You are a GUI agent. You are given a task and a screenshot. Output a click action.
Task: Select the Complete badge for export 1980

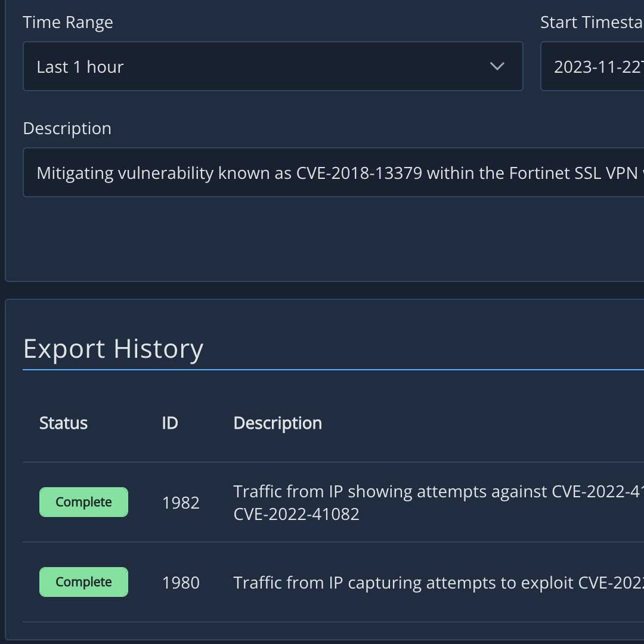pyautogui.click(x=84, y=582)
